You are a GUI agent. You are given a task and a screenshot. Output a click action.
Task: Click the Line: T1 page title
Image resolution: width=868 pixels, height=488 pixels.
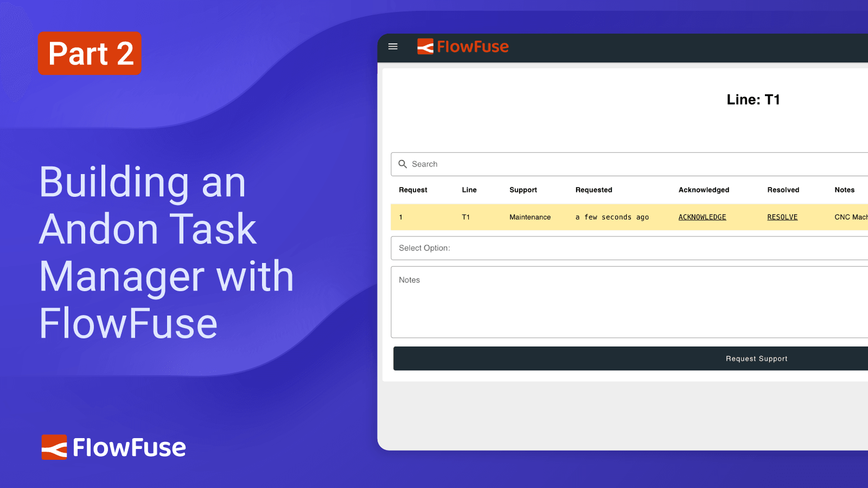754,99
